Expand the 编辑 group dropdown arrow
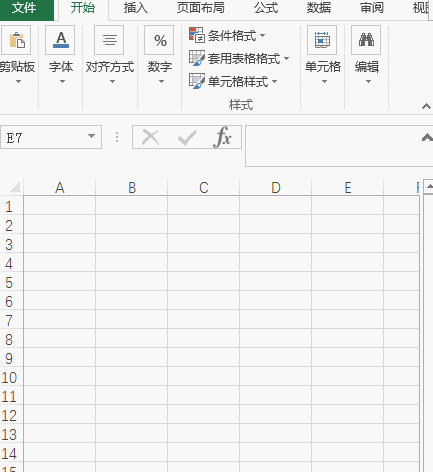Image resolution: width=433 pixels, height=472 pixels. pos(368,82)
